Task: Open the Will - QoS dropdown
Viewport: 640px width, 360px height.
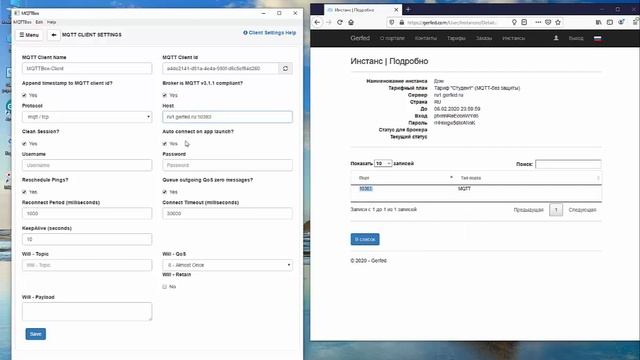Action: pyautogui.click(x=227, y=265)
